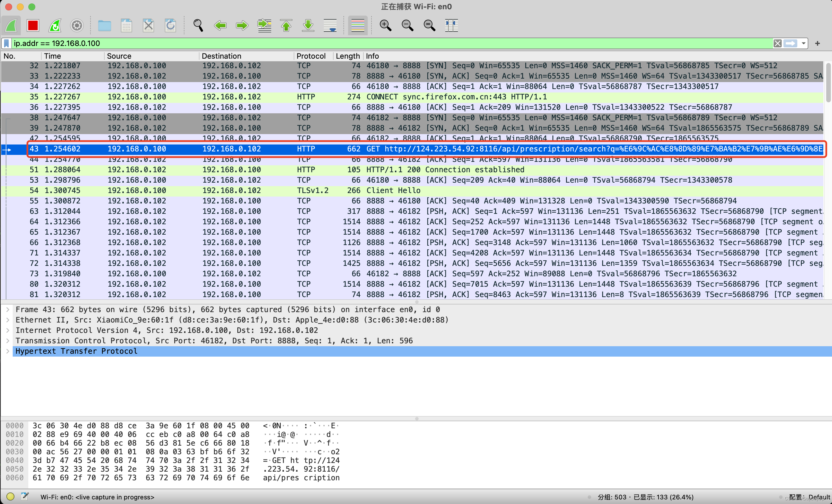Viewport: 832px width, 504px height.
Task: Click the find packet magnifier icon
Action: 198,25
